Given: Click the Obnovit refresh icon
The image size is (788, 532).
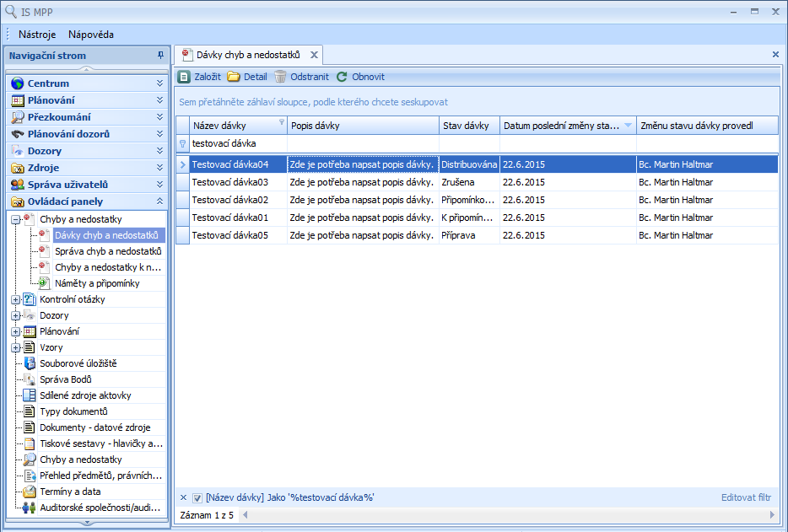Looking at the screenshot, I should [342, 77].
